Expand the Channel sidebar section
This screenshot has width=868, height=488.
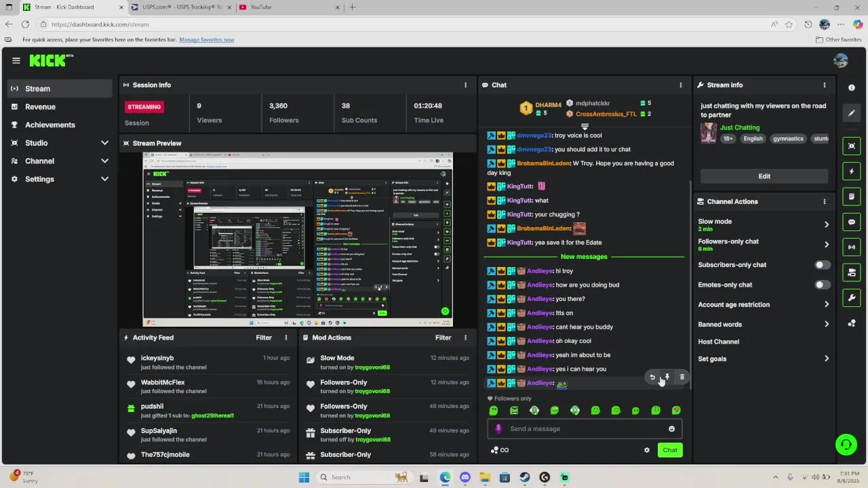tap(104, 161)
